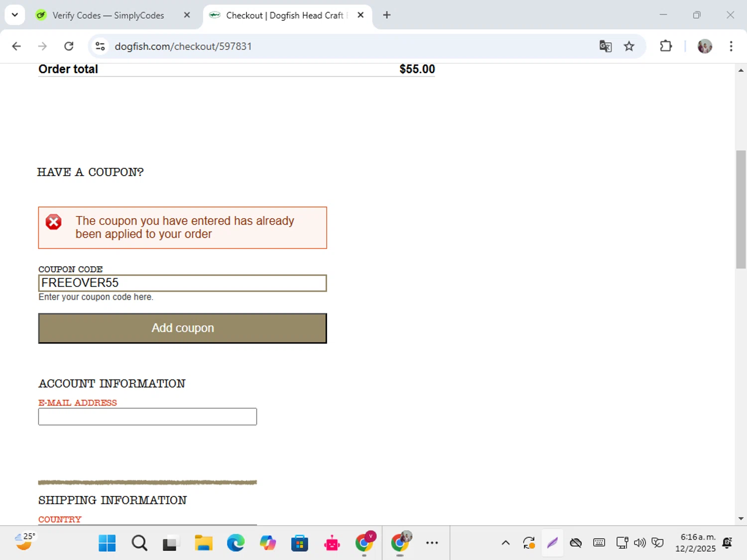
Task: Launch Microsoft Edge from the taskbar
Action: click(236, 543)
